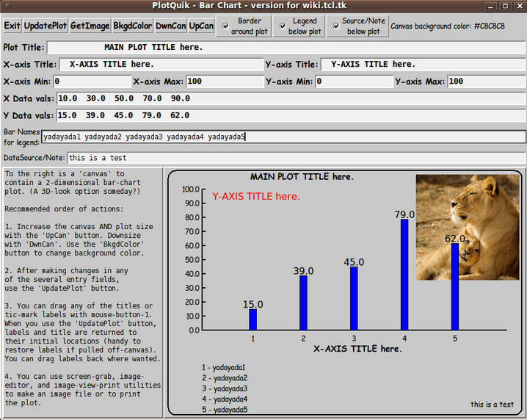Click the 'this is a test' note on canvas
Screen dimensions: 527x420
(492, 404)
